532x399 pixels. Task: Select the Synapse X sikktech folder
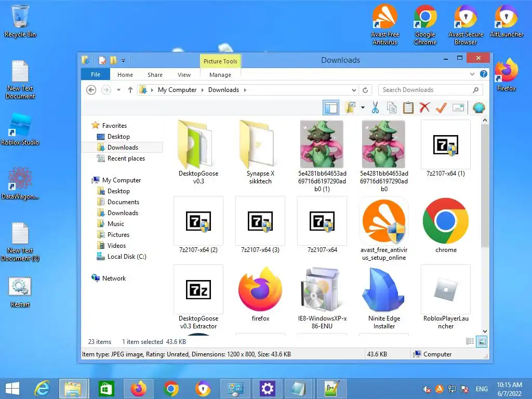260,152
